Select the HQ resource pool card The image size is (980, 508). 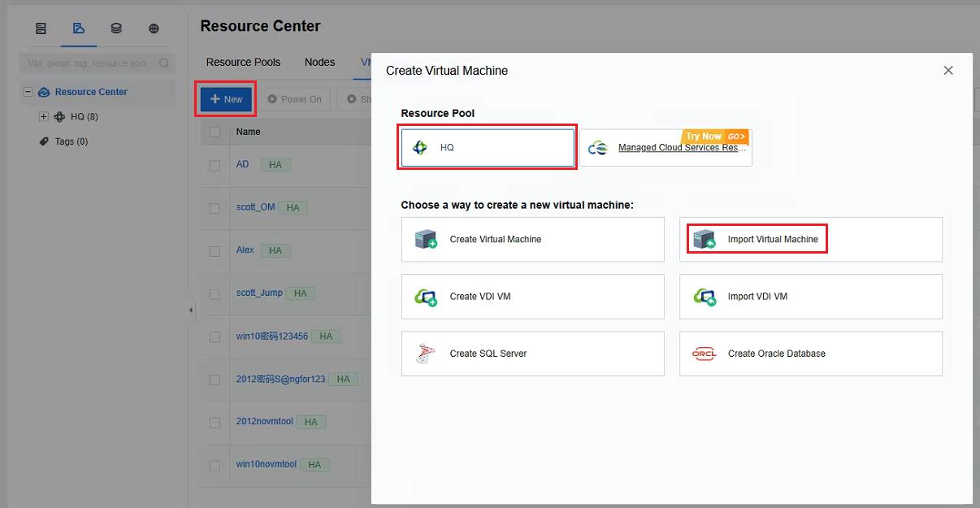[488, 147]
